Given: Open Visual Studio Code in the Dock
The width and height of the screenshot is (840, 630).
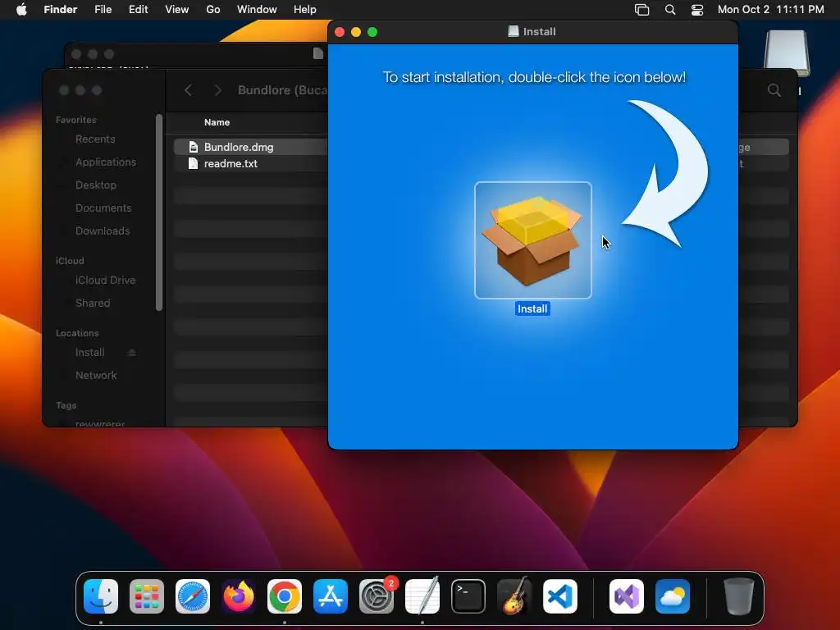Looking at the screenshot, I should (560, 596).
